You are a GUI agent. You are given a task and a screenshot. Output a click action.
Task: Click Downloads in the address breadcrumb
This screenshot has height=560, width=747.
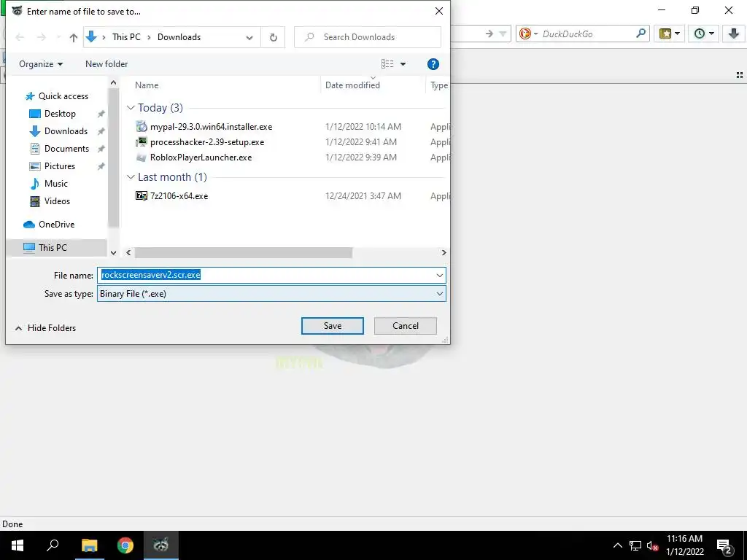[179, 37]
